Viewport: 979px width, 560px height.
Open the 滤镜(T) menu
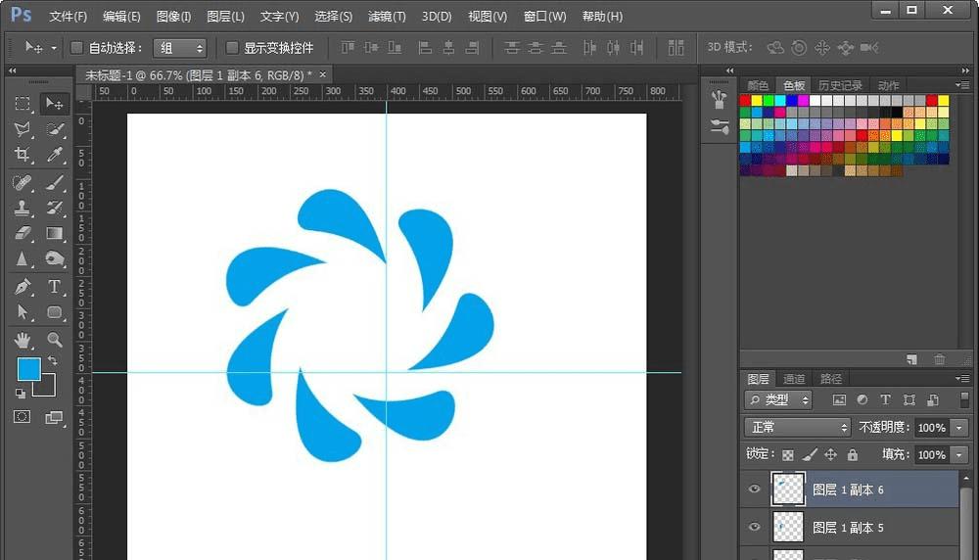tap(387, 17)
